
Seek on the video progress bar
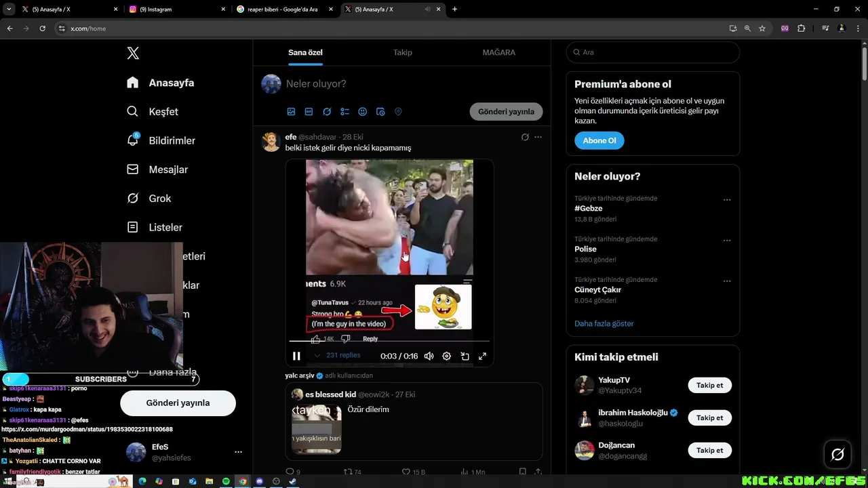389,341
